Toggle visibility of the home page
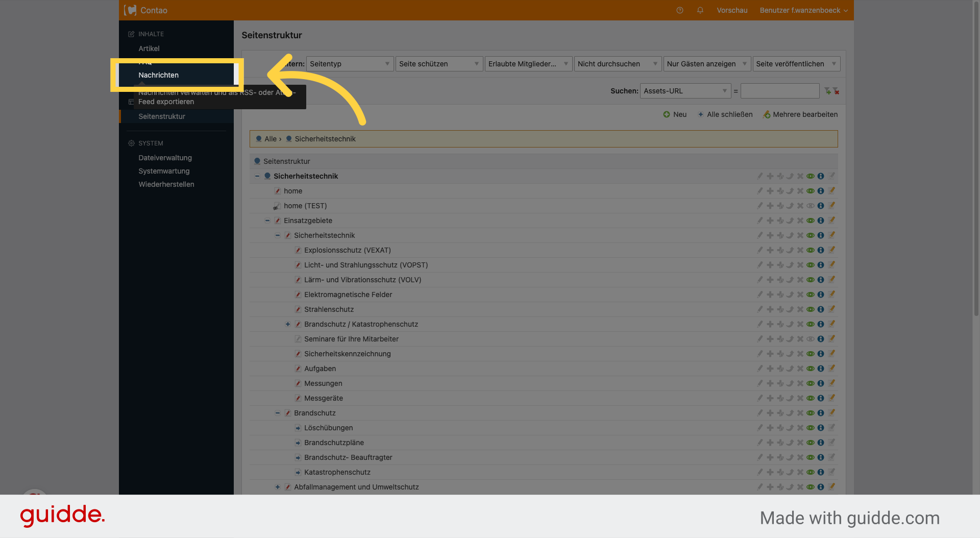 (x=811, y=191)
